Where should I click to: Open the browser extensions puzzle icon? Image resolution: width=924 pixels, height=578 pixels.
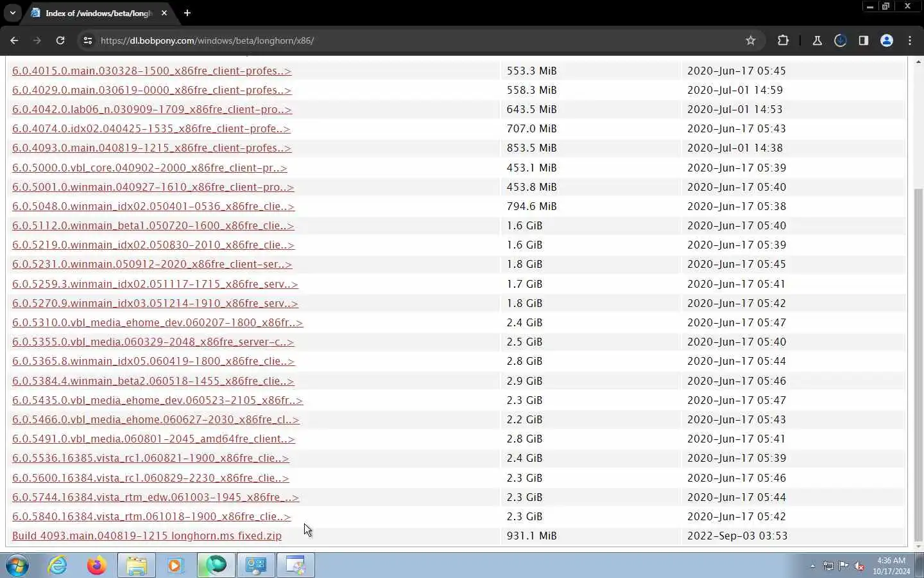(x=783, y=40)
